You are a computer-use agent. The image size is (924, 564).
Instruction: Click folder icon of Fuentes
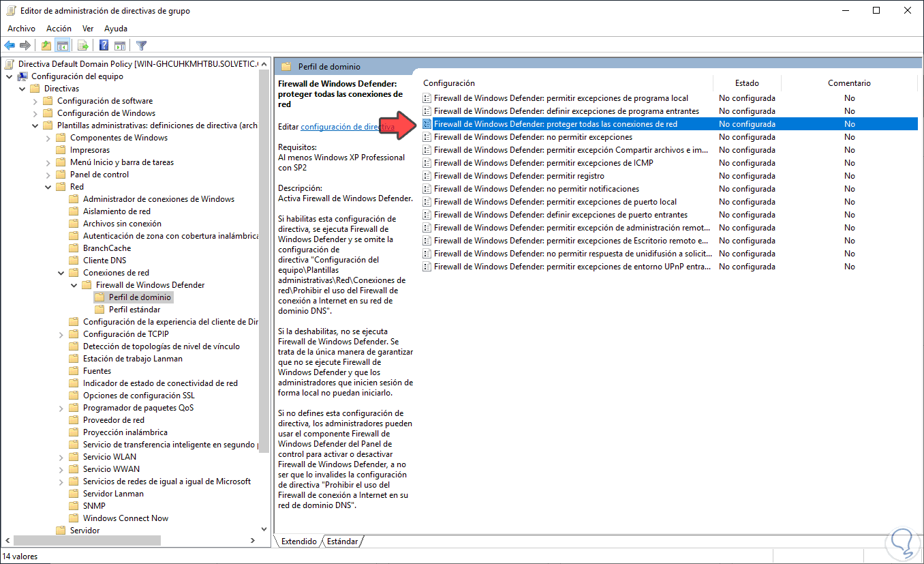tap(74, 371)
